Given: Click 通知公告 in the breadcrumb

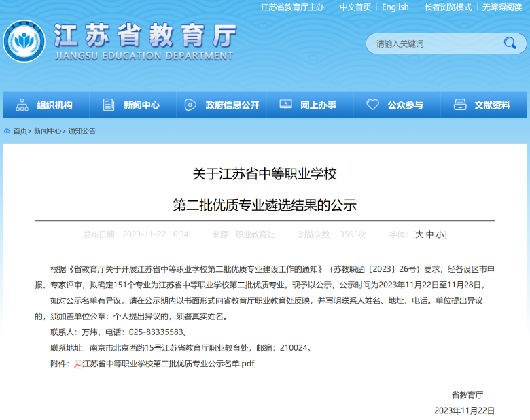Looking at the screenshot, I should pyautogui.click(x=82, y=131).
